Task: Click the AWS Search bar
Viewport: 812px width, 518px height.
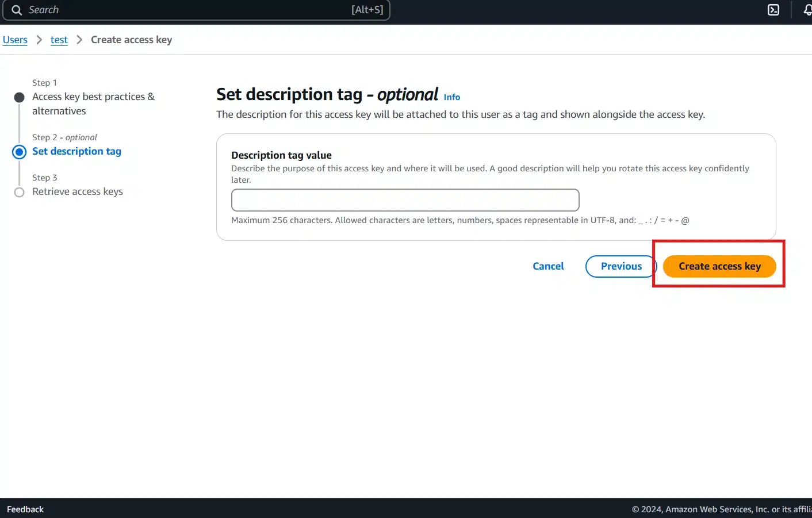Action: tap(196, 10)
